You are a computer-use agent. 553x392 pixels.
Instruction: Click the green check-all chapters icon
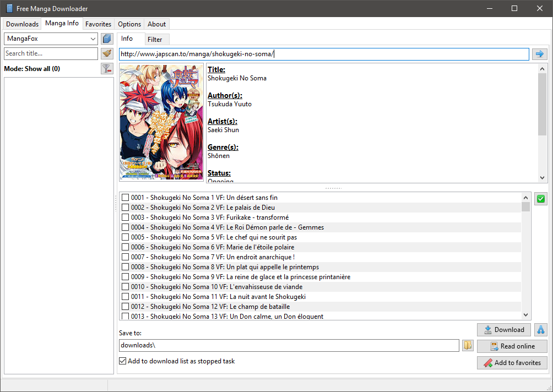click(541, 199)
